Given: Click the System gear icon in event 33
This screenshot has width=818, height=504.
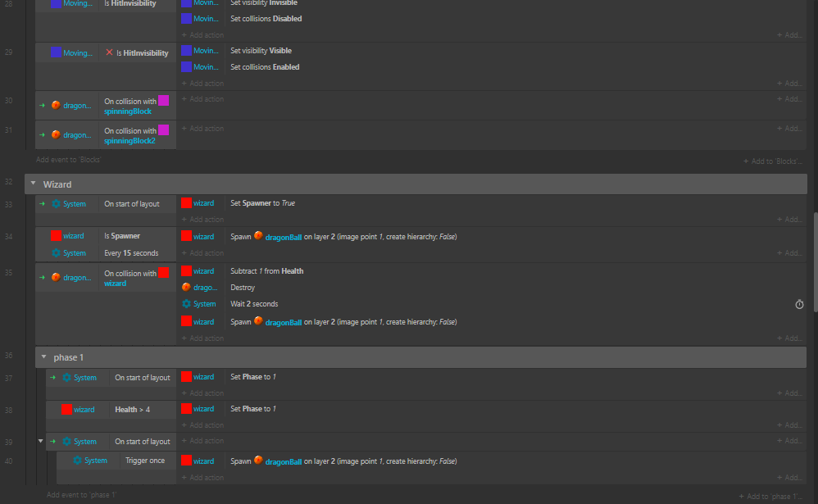Looking at the screenshot, I should pos(56,204).
